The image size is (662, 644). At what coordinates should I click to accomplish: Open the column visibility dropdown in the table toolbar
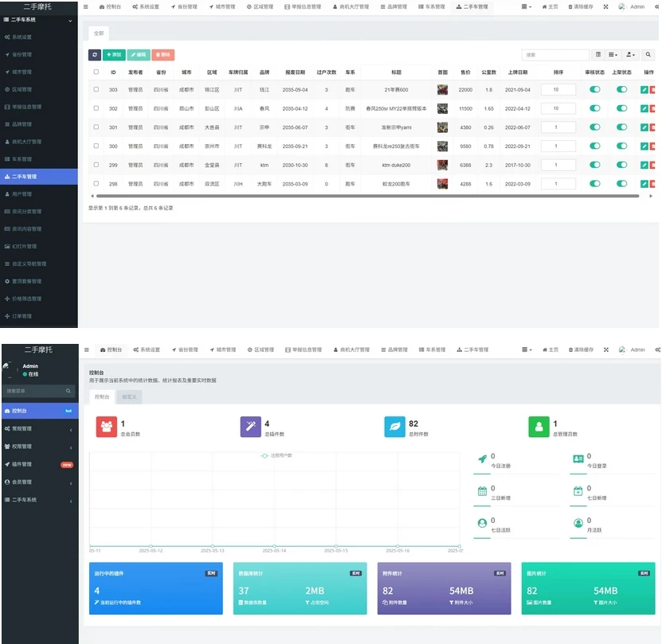613,55
